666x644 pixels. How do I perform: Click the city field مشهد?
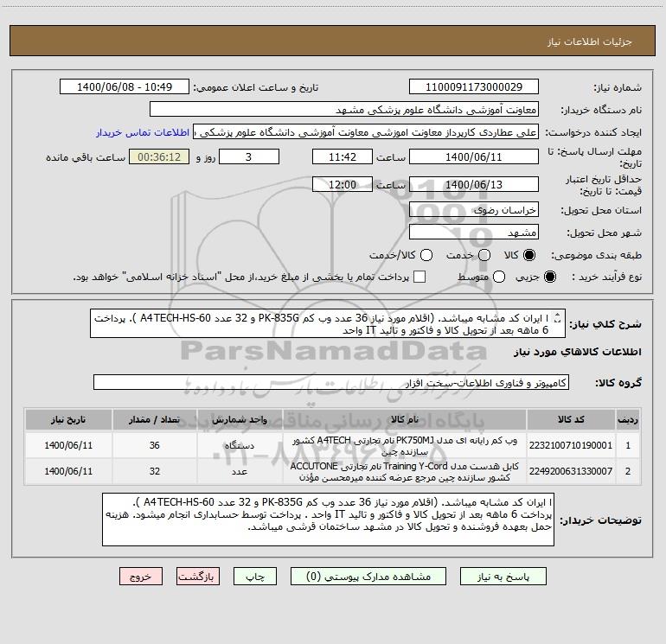(x=474, y=233)
